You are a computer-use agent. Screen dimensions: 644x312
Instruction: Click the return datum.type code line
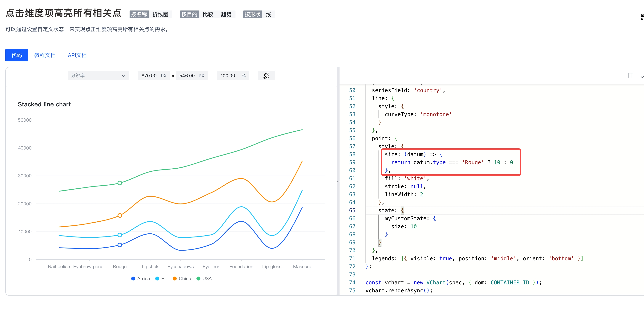tap(452, 162)
